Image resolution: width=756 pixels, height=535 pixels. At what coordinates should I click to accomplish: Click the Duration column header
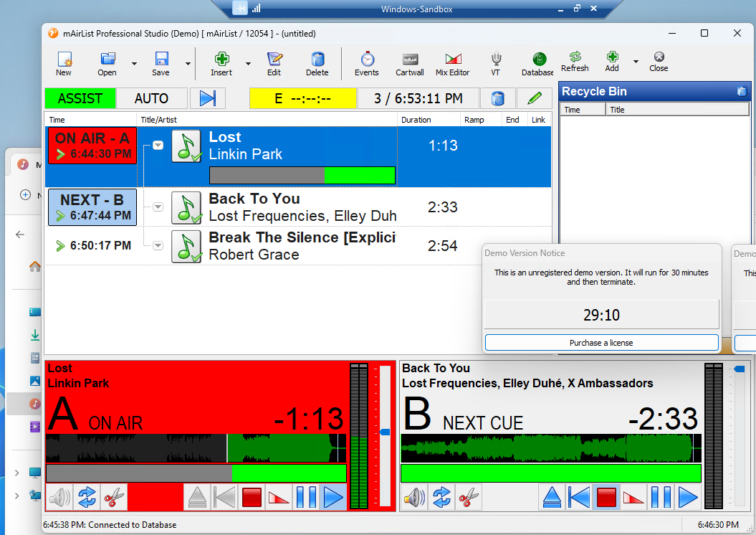(428, 120)
